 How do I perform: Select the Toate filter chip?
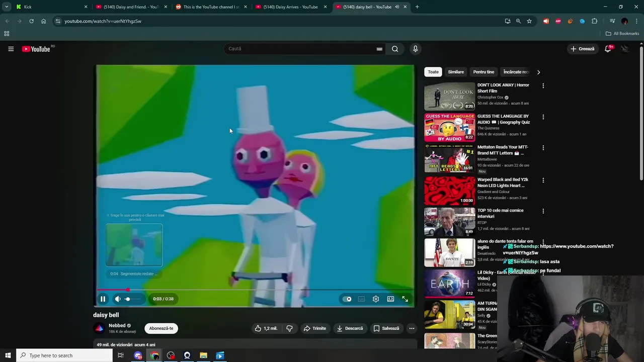tap(433, 72)
